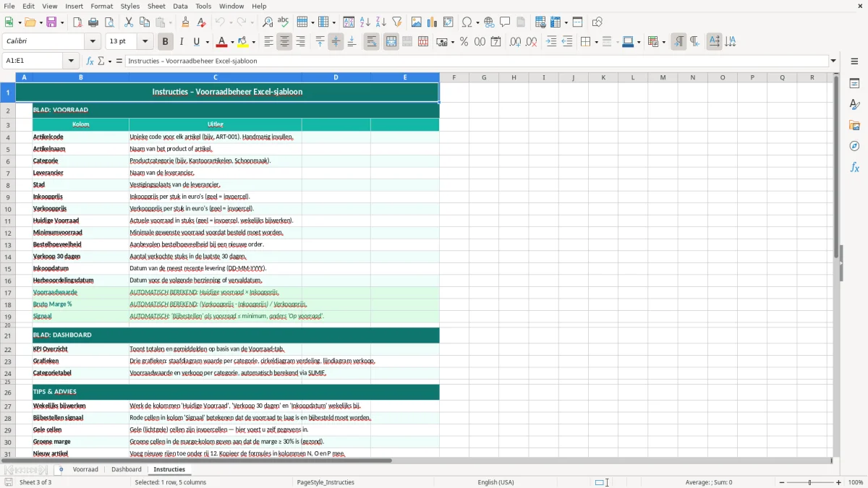Toggle Bold formatting
This screenshot has height=488, width=868.
(x=165, y=42)
